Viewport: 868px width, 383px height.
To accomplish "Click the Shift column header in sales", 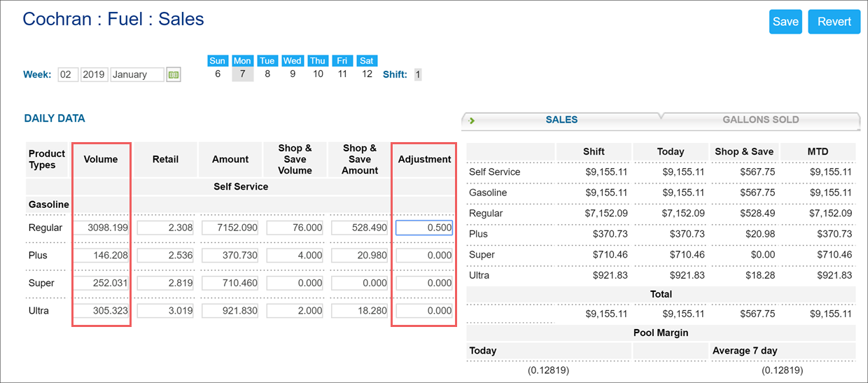I will (x=594, y=151).
